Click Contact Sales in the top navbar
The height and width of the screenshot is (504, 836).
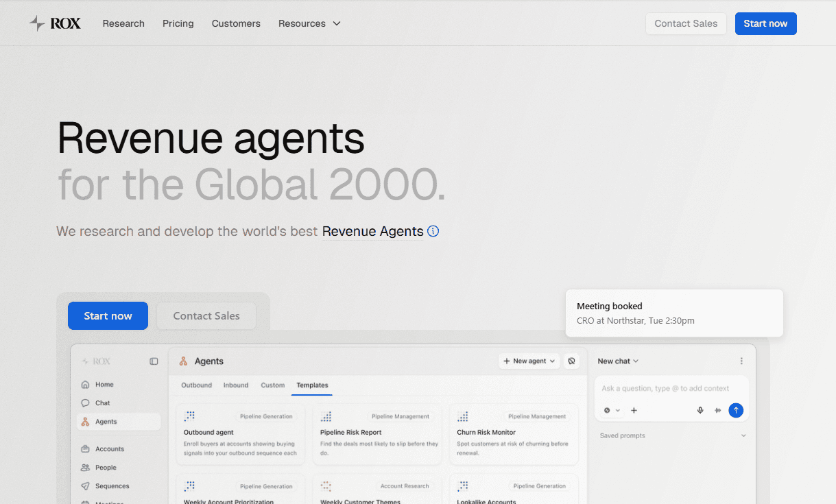686,23
